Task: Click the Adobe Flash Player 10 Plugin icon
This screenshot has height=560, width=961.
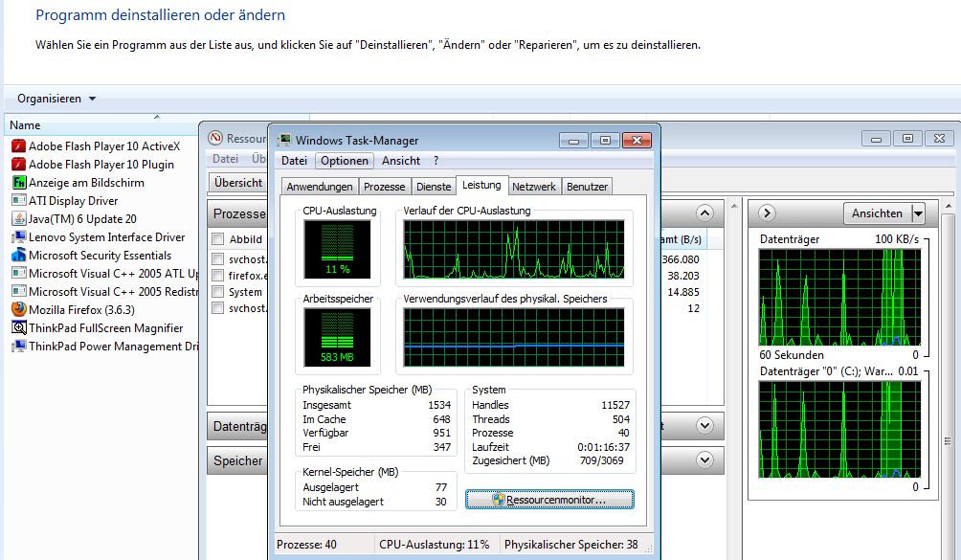Action: click(19, 165)
